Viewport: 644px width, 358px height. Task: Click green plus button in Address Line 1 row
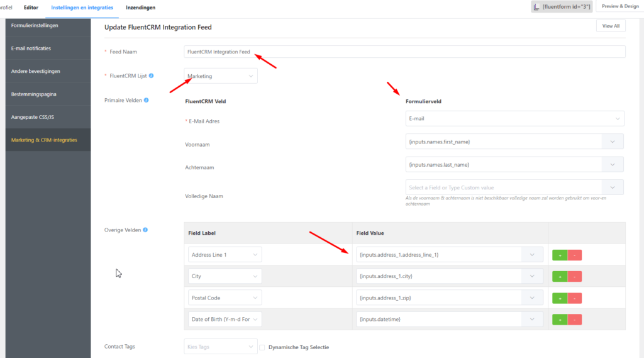point(559,255)
